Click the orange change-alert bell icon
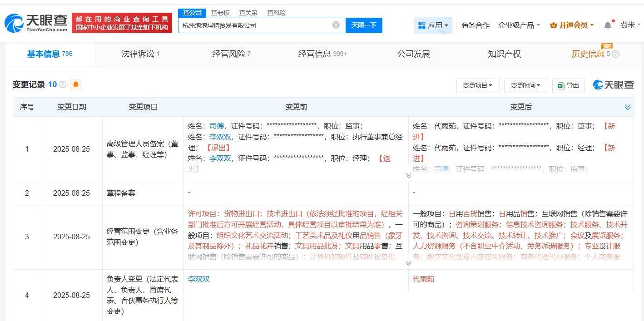Image resolution: width=644 pixels, height=321 pixels. (75, 84)
